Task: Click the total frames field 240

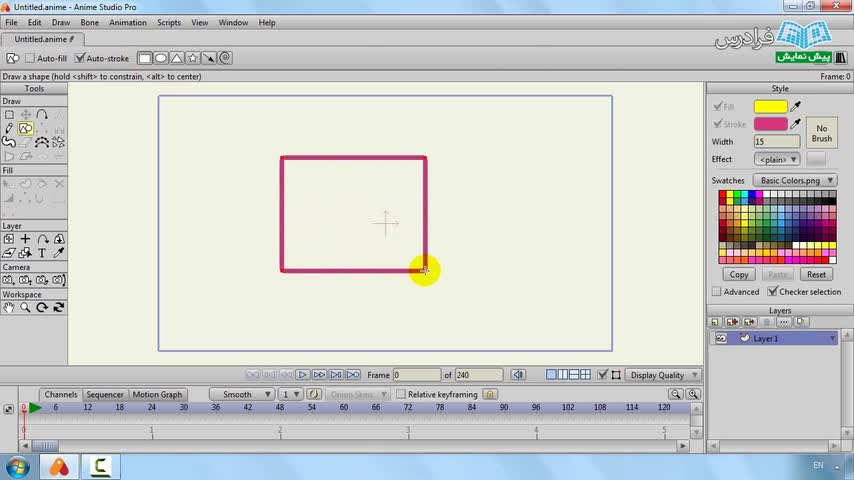Action: tap(479, 375)
